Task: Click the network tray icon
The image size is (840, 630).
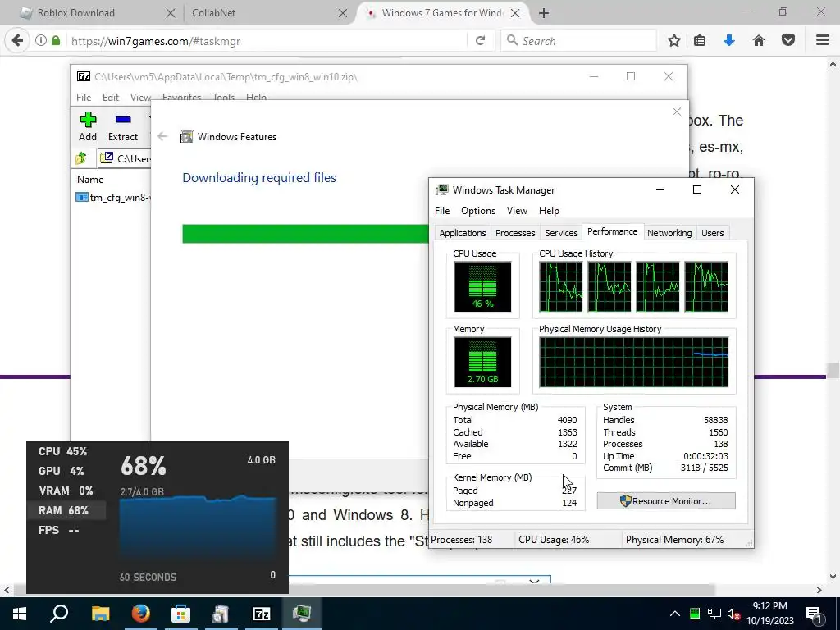Action: click(714, 614)
